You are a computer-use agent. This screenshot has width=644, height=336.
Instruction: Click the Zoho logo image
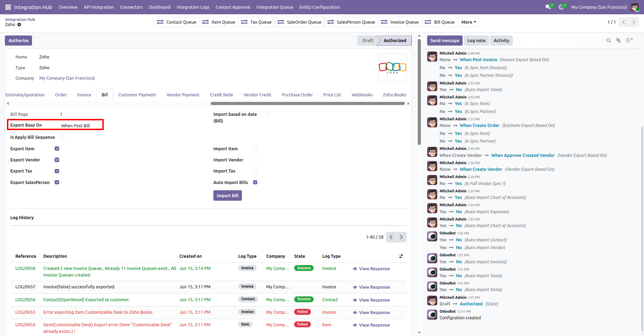tap(392, 67)
